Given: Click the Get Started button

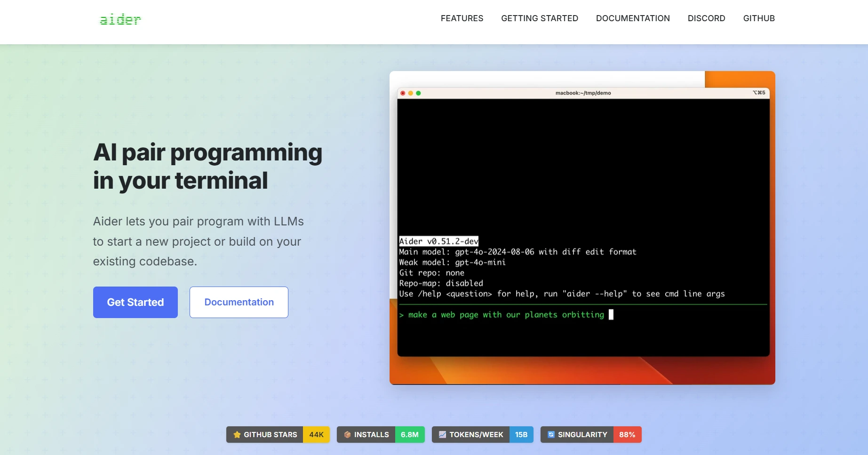Looking at the screenshot, I should [135, 302].
